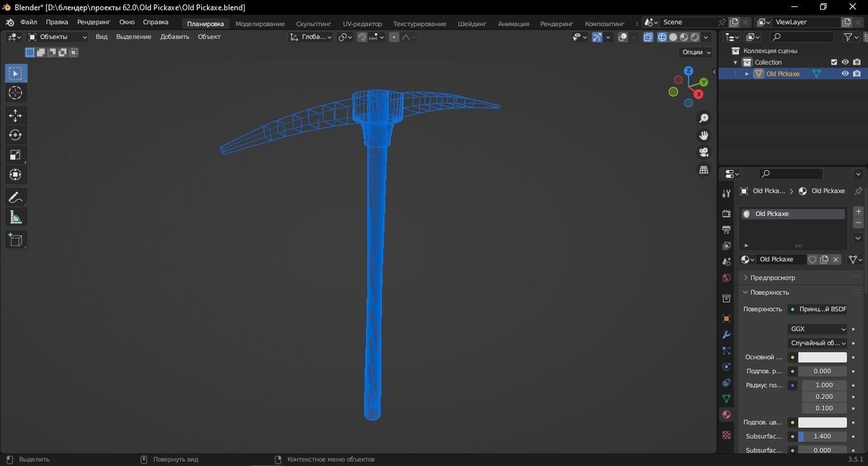This screenshot has width=868, height=466.
Task: Select the Measure tool
Action: [15, 218]
